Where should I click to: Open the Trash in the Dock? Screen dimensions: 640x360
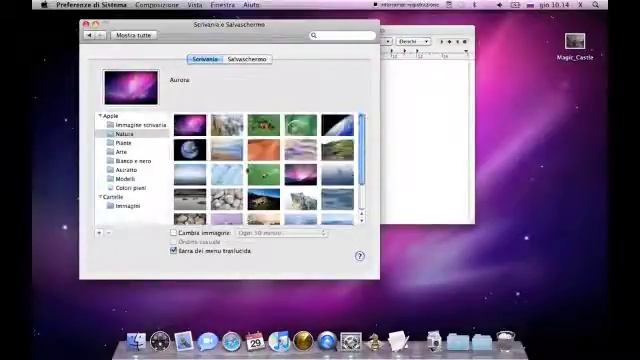click(x=506, y=341)
